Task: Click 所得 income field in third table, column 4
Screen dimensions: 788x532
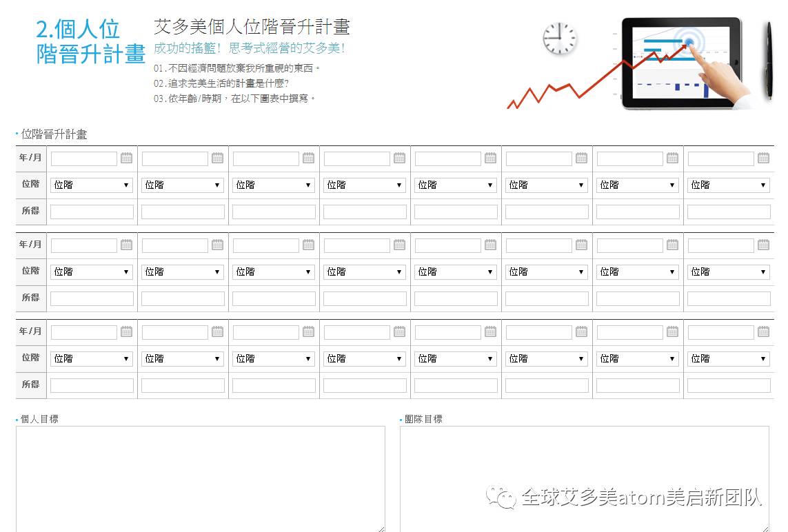Action: click(x=365, y=385)
